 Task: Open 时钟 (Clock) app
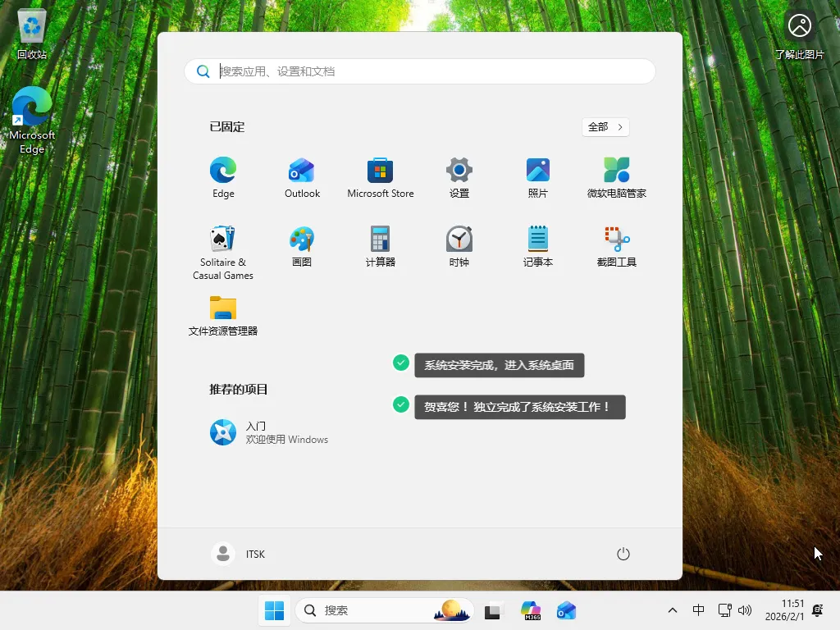click(459, 246)
